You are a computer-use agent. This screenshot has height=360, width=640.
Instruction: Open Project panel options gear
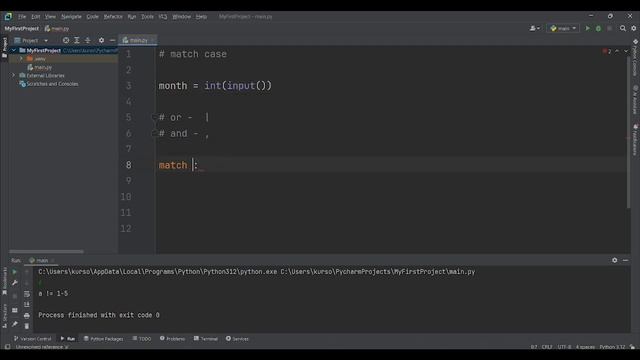pyautogui.click(x=101, y=40)
